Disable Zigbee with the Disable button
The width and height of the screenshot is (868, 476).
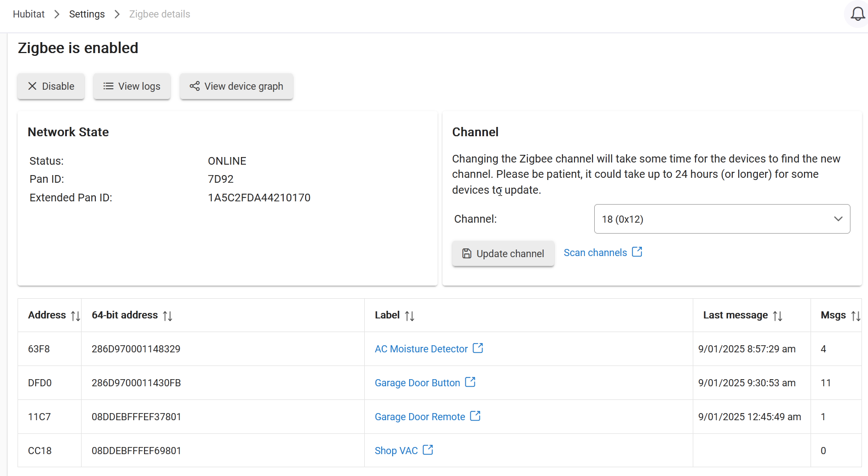tap(51, 86)
